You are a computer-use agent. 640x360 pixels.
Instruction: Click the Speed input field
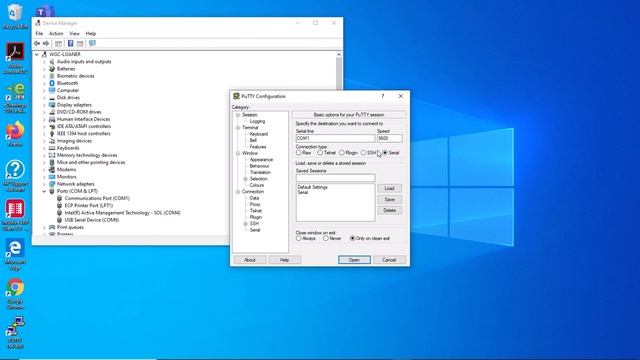pos(390,138)
